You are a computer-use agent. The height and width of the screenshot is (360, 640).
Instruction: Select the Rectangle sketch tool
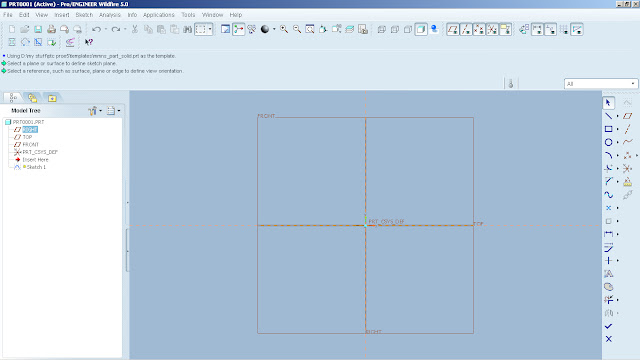(x=608, y=129)
